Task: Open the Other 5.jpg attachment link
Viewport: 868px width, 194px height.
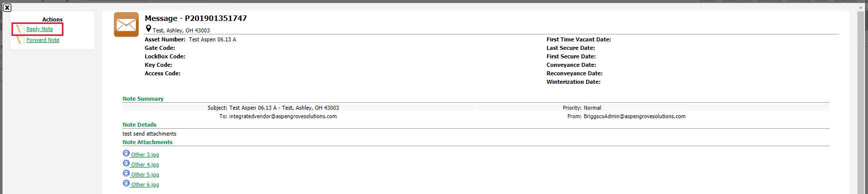Action: (145, 175)
